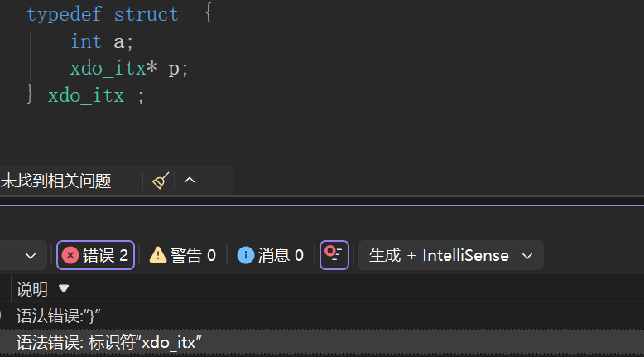Click the red error icon in the 错误 2 filter
Image resolution: width=644 pixels, height=357 pixels.
pyautogui.click(x=70, y=255)
